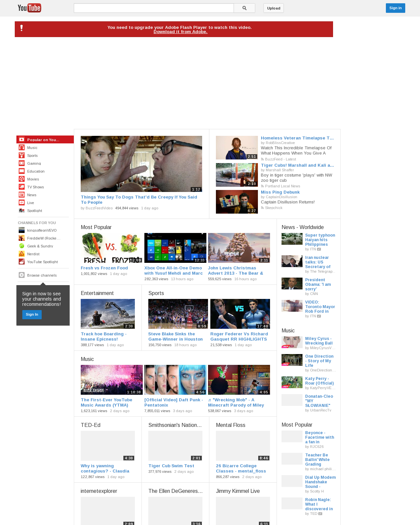Open Roger Federer Vs Richard Gasquet thumbnail
The width and height of the screenshot is (420, 525).
[240, 314]
